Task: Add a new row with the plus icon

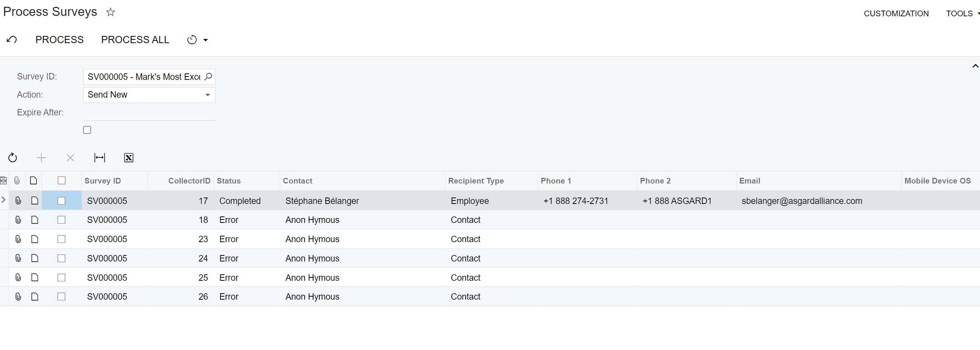Action: [x=42, y=158]
